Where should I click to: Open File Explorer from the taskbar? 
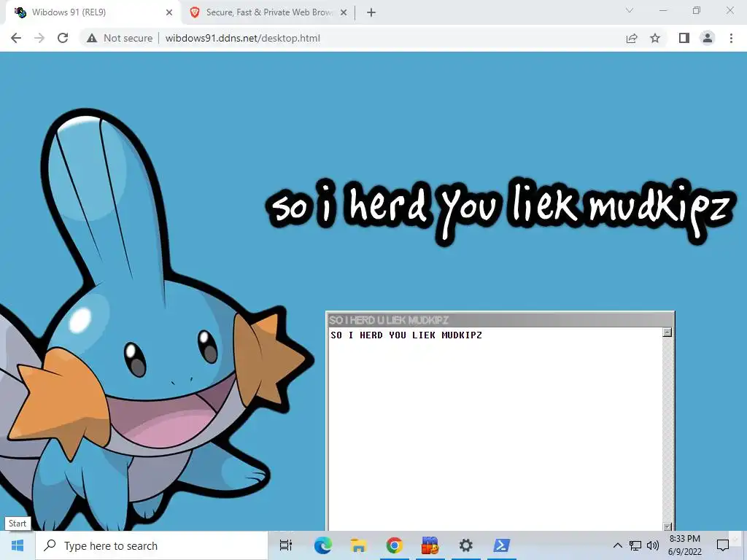(x=358, y=545)
